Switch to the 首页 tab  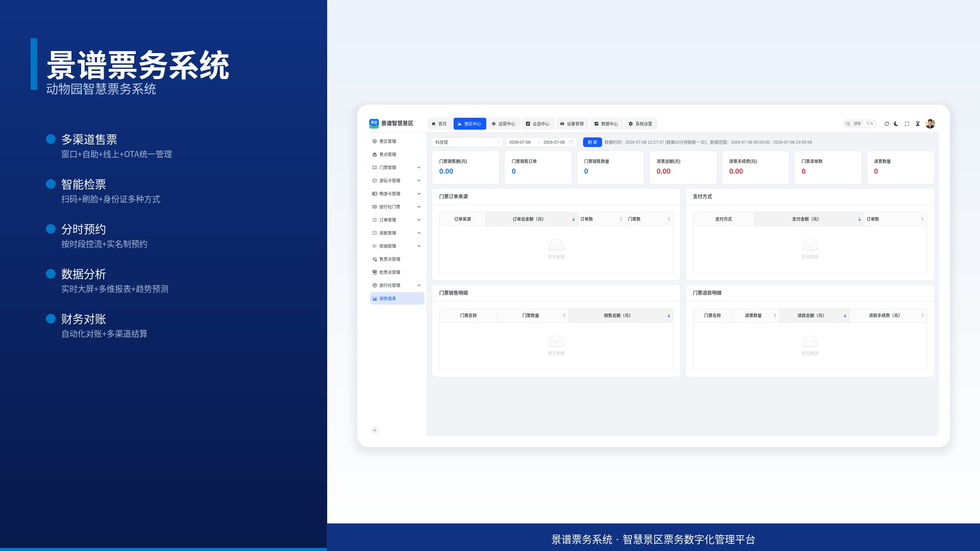click(x=439, y=124)
